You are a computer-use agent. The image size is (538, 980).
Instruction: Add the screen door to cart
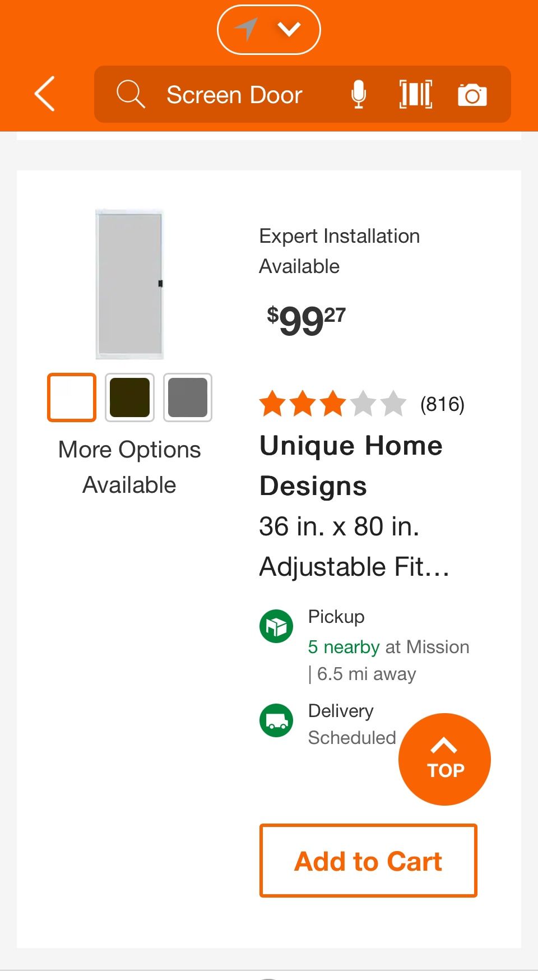point(368,861)
